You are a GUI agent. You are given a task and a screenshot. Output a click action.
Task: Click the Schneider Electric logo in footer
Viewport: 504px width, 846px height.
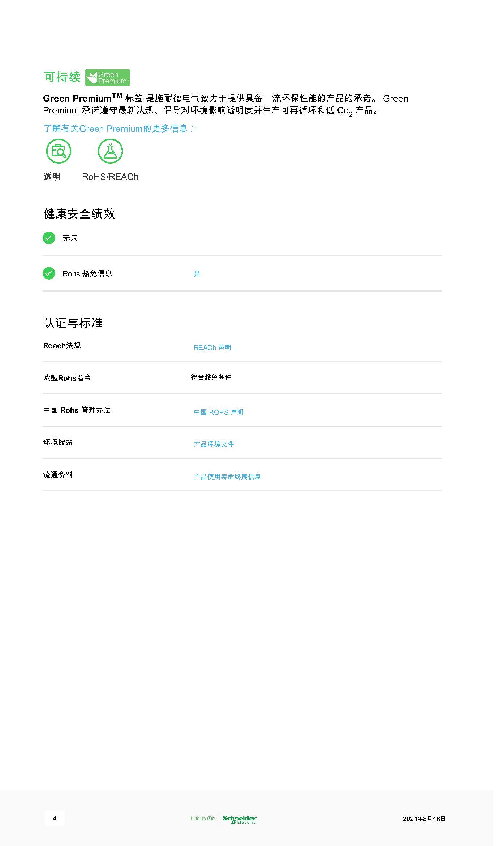240,819
